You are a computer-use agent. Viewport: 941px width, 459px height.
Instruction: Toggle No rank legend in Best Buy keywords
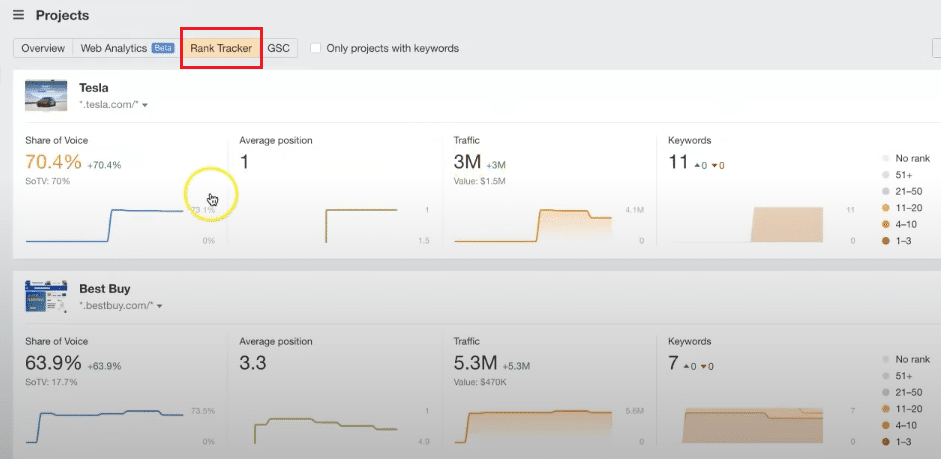click(906, 359)
